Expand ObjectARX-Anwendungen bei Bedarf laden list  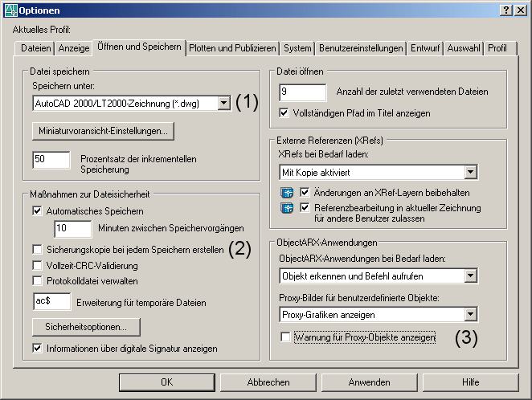click(471, 276)
